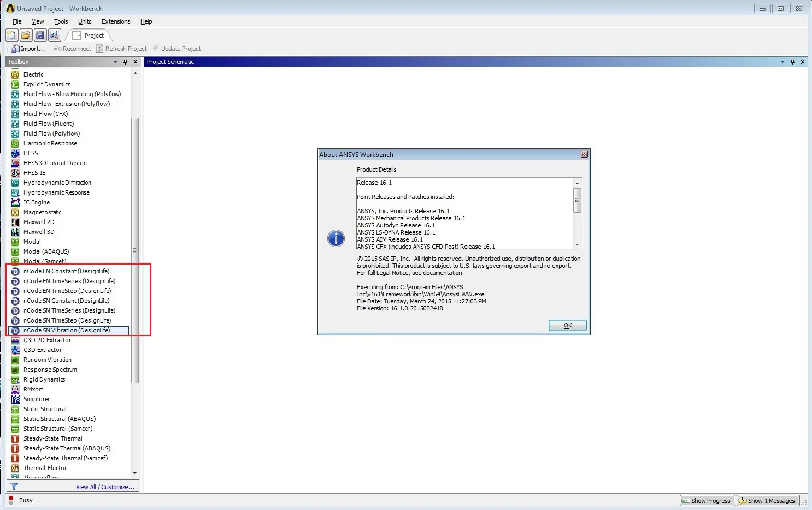812x510 pixels.
Task: Click the HFSS system icon
Action: 15,153
